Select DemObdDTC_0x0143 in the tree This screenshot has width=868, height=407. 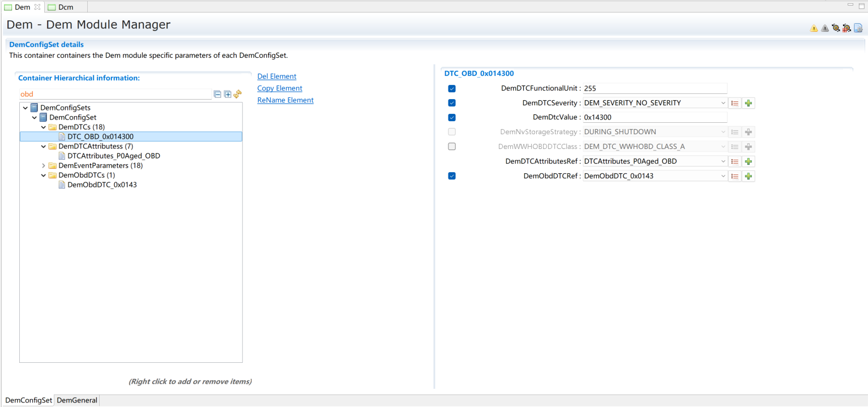click(102, 185)
